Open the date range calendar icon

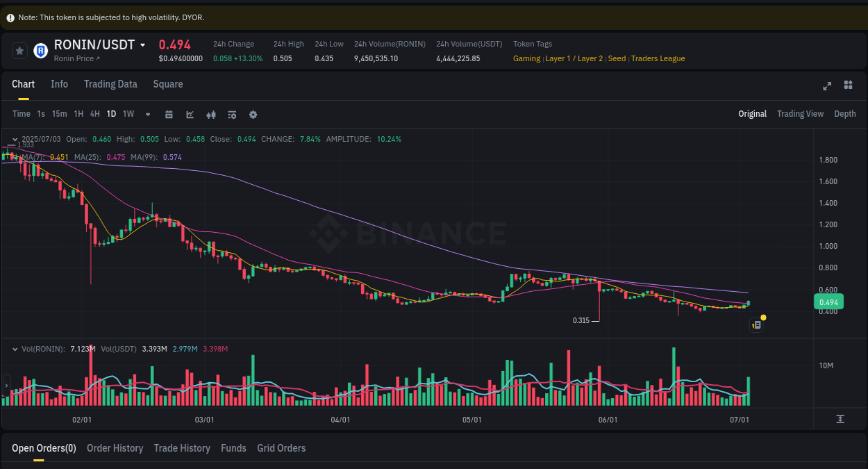pos(169,114)
